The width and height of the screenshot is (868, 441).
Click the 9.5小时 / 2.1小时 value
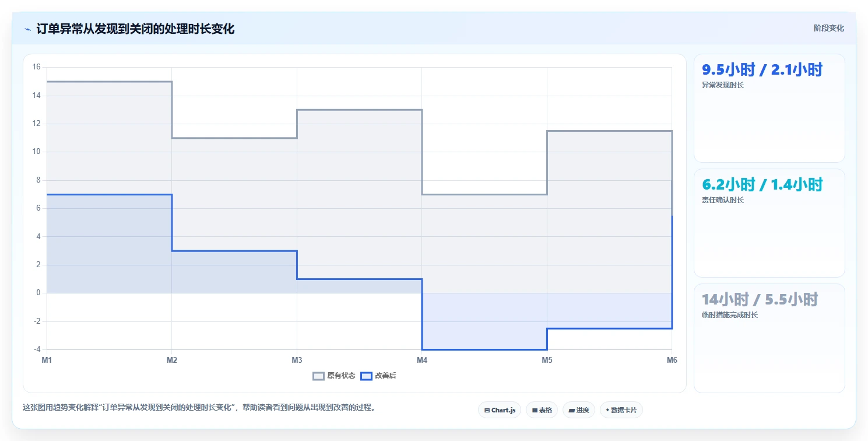click(762, 70)
